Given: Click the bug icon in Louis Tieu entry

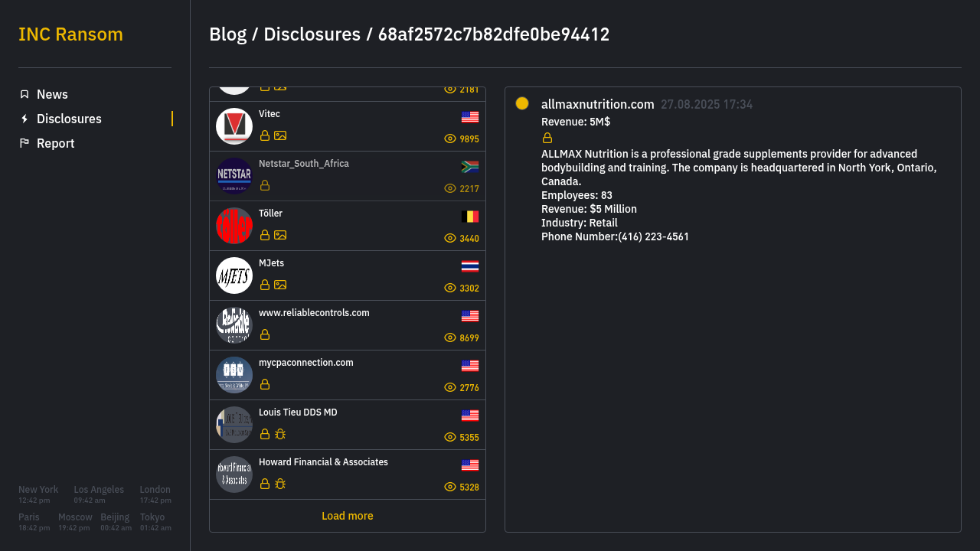Looking at the screenshot, I should (280, 434).
